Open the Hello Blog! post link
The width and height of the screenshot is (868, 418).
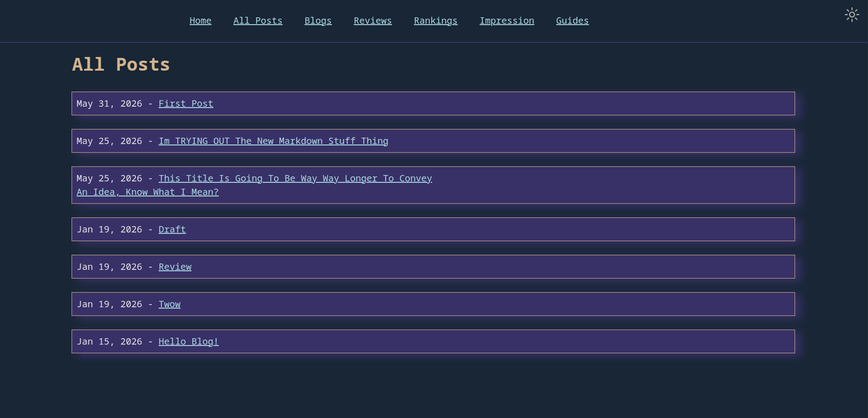188,342
